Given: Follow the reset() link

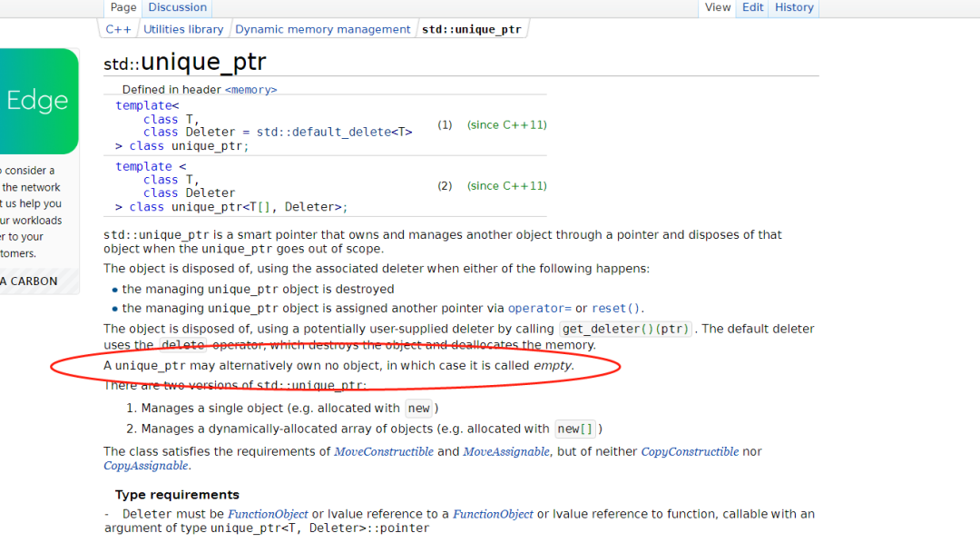Looking at the screenshot, I should click(x=615, y=309).
